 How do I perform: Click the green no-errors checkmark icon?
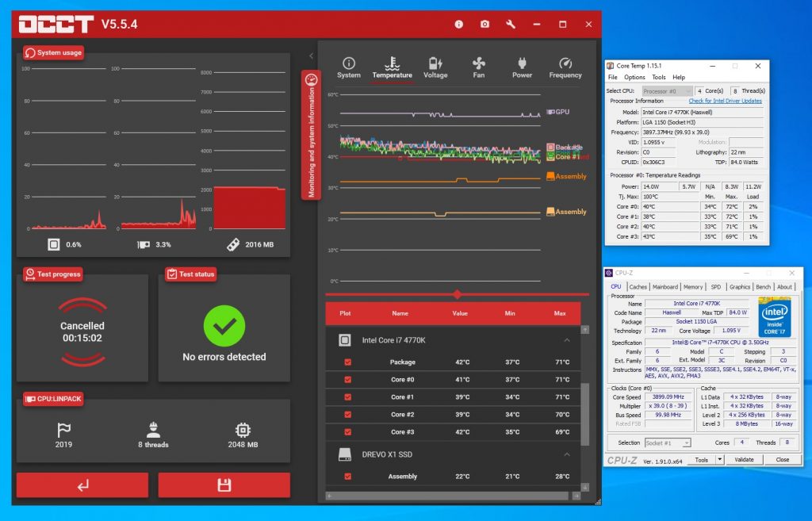click(x=224, y=326)
